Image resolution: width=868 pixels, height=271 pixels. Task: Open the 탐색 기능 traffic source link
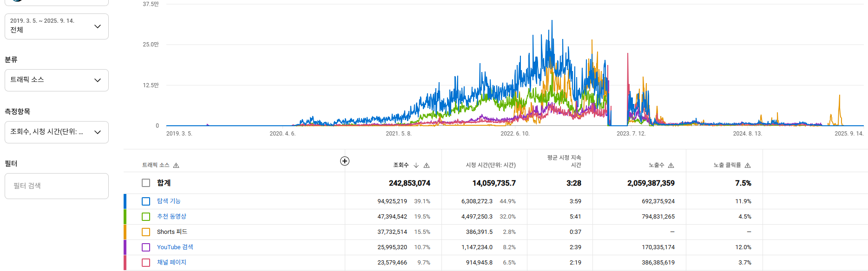click(x=169, y=201)
